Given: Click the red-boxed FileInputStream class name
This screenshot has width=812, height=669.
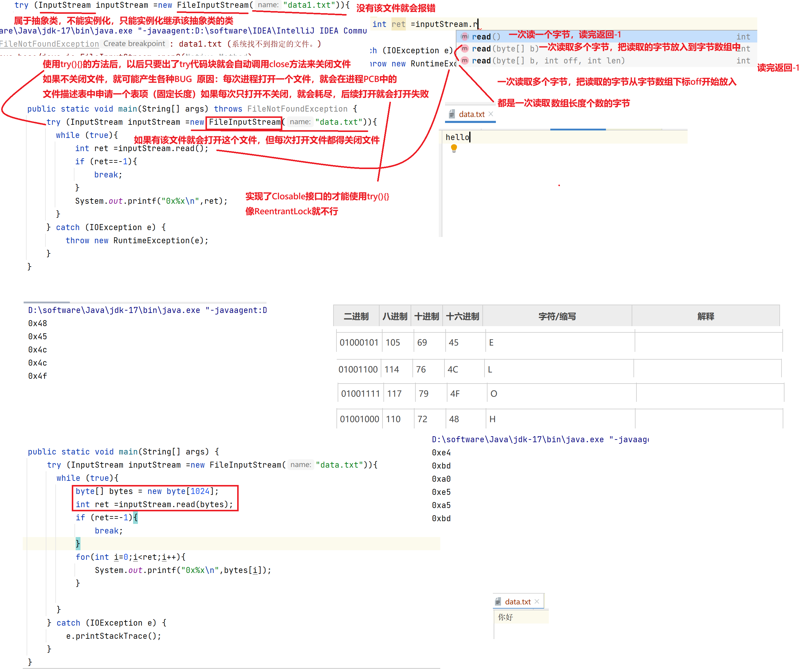Looking at the screenshot, I should point(244,122).
